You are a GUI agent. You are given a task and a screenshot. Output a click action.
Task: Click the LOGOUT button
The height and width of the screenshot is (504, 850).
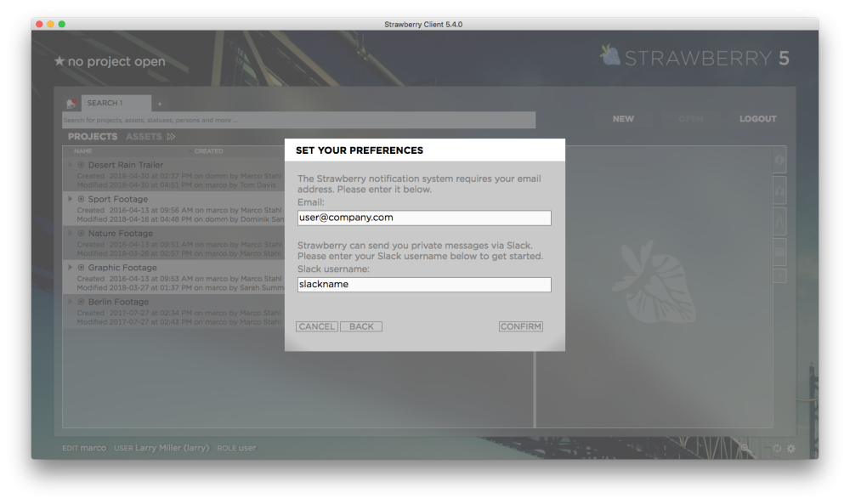[758, 119]
